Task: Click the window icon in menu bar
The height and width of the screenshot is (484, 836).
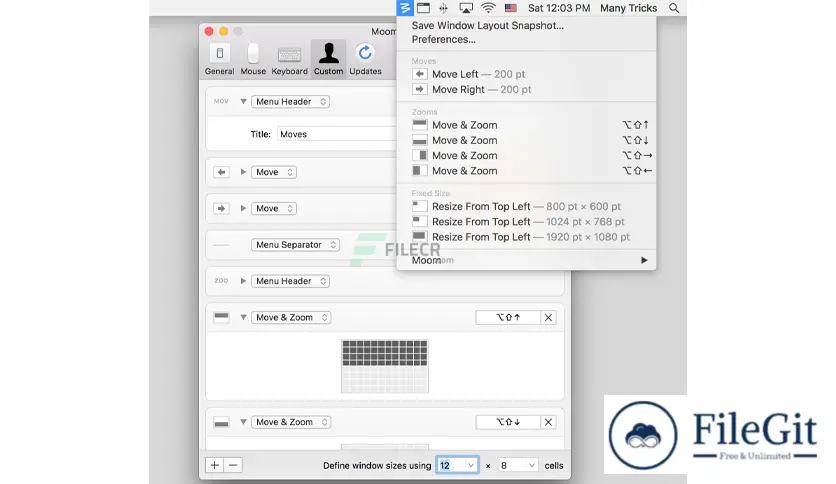Action: click(423, 8)
